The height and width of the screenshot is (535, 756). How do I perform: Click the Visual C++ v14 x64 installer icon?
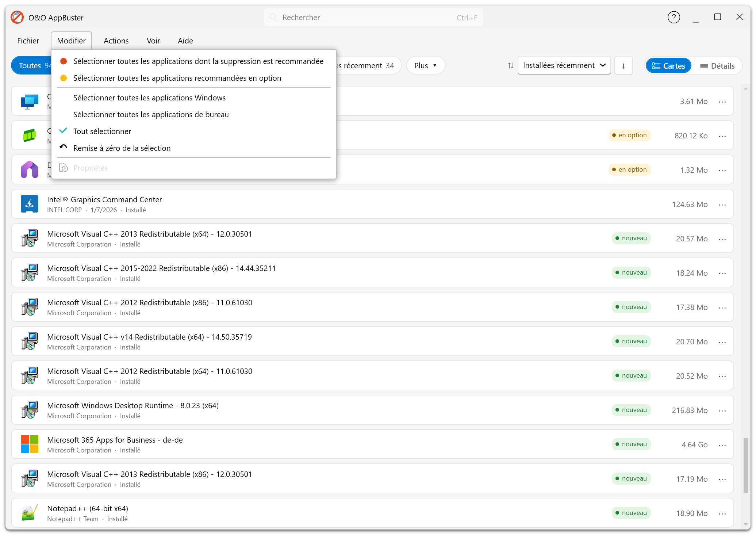[x=30, y=341]
